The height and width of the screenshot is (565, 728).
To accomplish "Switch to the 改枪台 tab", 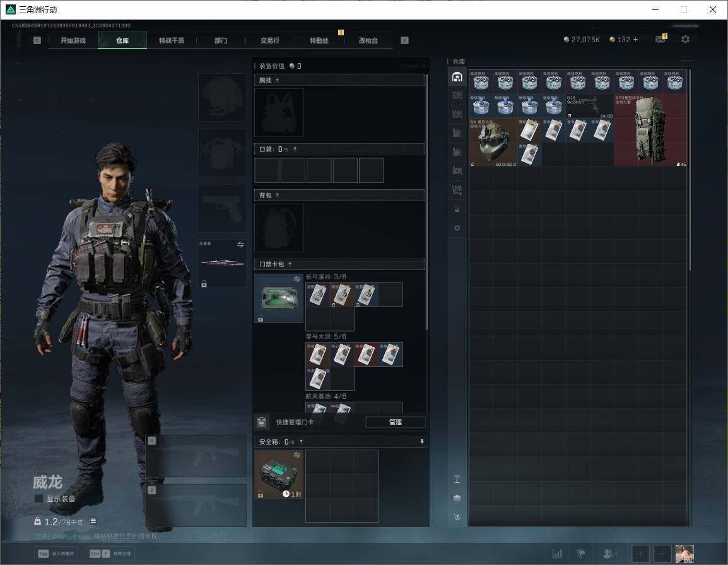I will (x=368, y=40).
